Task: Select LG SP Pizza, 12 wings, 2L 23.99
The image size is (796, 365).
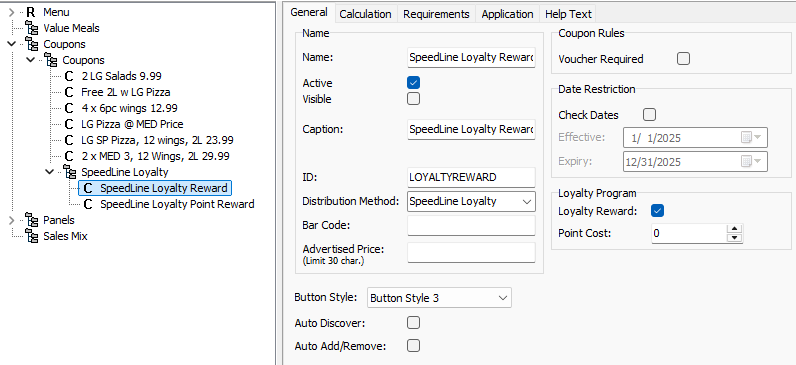Action: point(157,141)
